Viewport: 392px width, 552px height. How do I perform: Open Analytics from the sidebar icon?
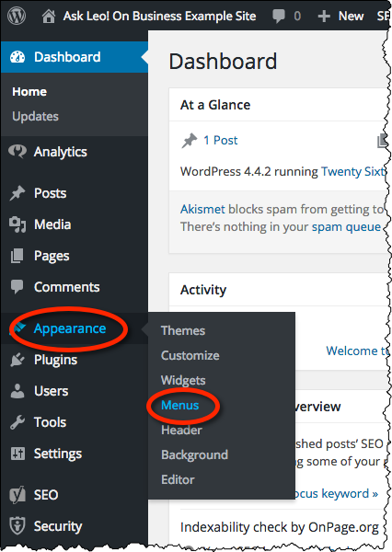pos(17,152)
